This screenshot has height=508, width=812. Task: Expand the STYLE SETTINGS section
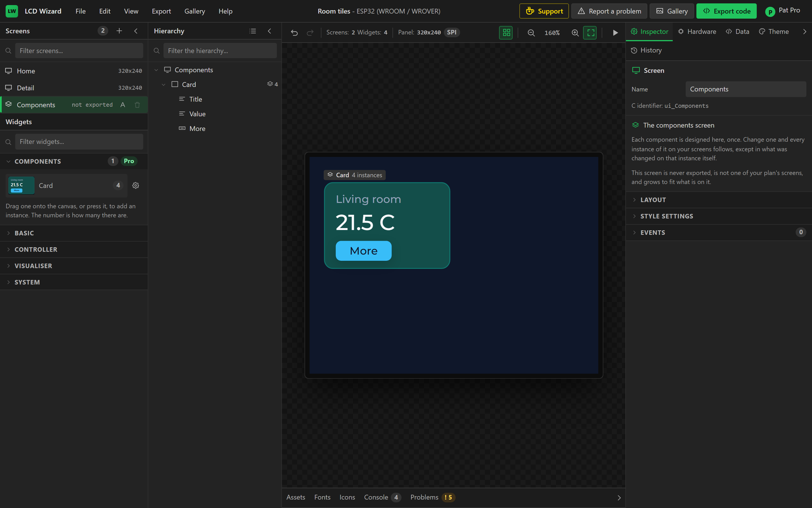[719, 216]
